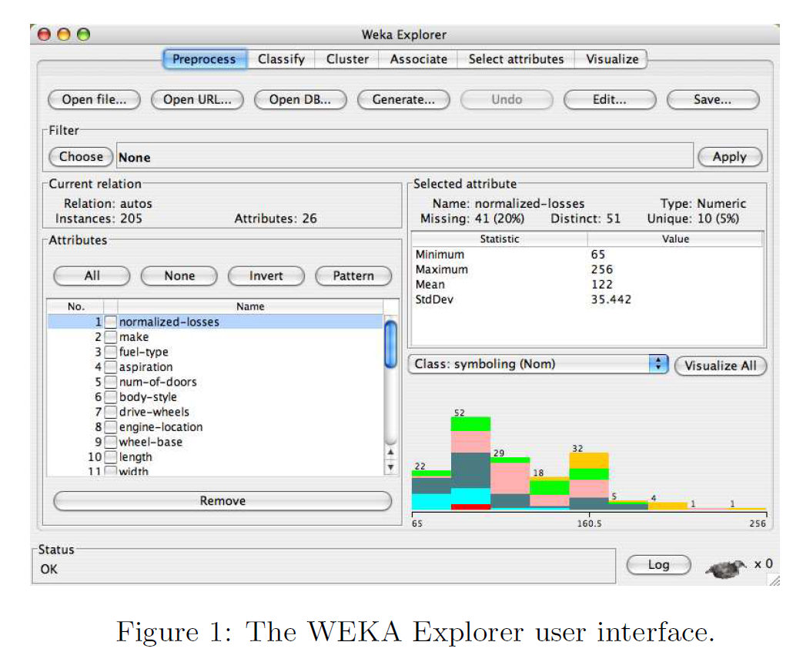Click the StdDev value 35.442
This screenshot has width=803, height=672.
[611, 299]
